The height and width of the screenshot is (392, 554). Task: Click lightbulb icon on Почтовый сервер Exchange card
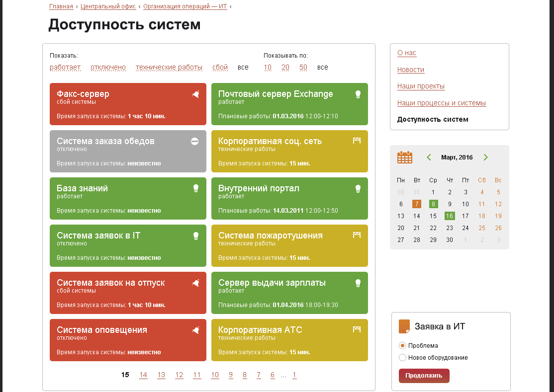click(357, 94)
